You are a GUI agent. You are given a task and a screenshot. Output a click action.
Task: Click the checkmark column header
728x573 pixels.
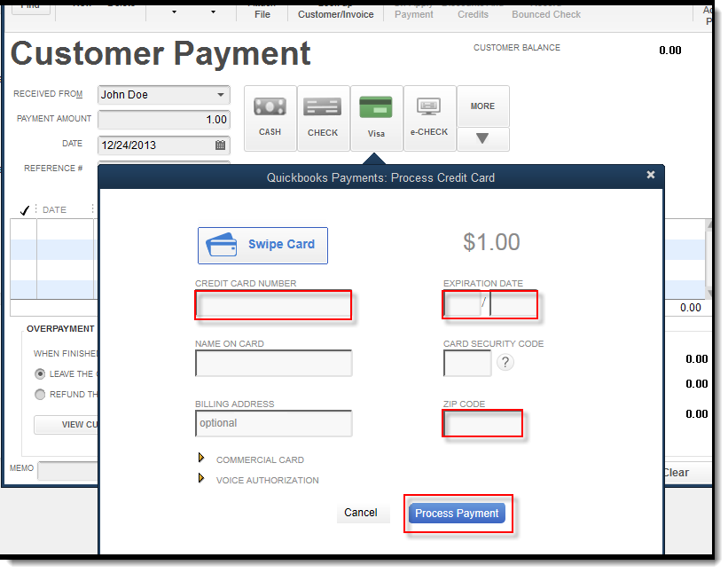(25, 210)
